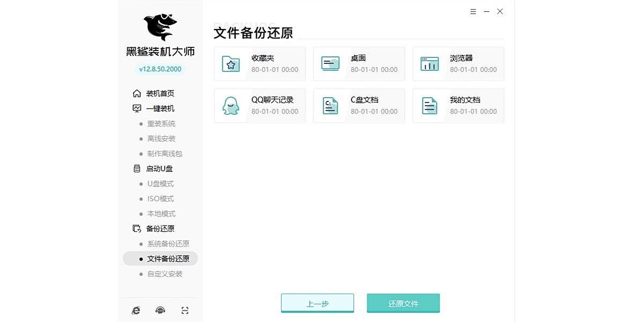
Task: Open the 收藏夹 favorites backup item
Action: pyautogui.click(x=259, y=63)
